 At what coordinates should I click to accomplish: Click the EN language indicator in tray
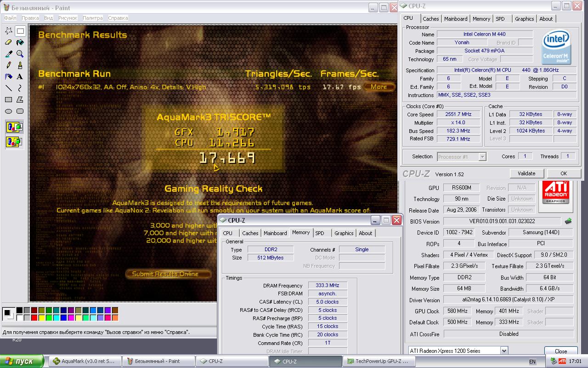[x=532, y=362]
